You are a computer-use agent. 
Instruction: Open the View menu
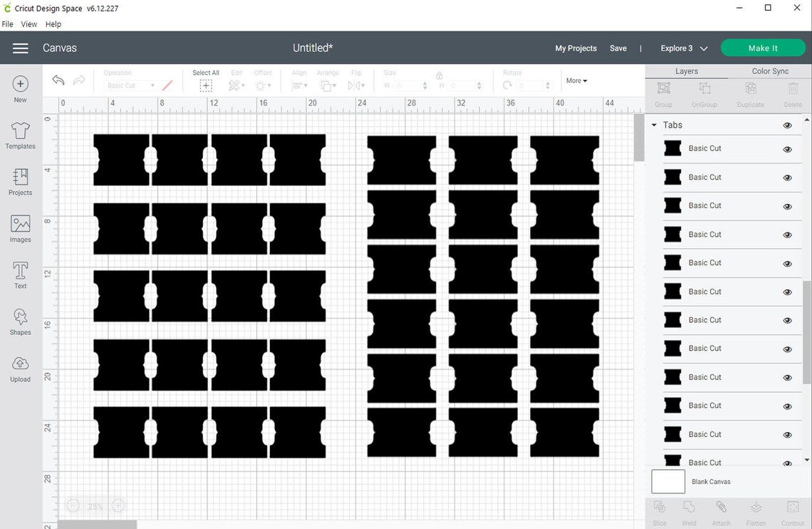point(28,24)
